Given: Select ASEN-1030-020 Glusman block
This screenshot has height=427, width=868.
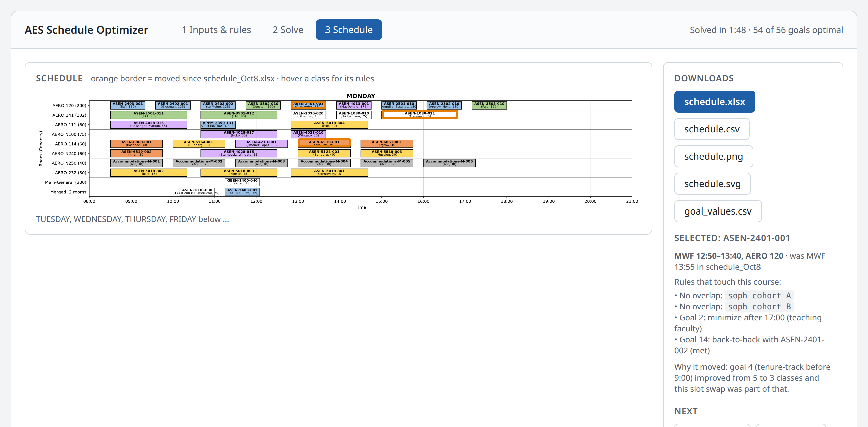Looking at the screenshot, I should pos(308,115).
